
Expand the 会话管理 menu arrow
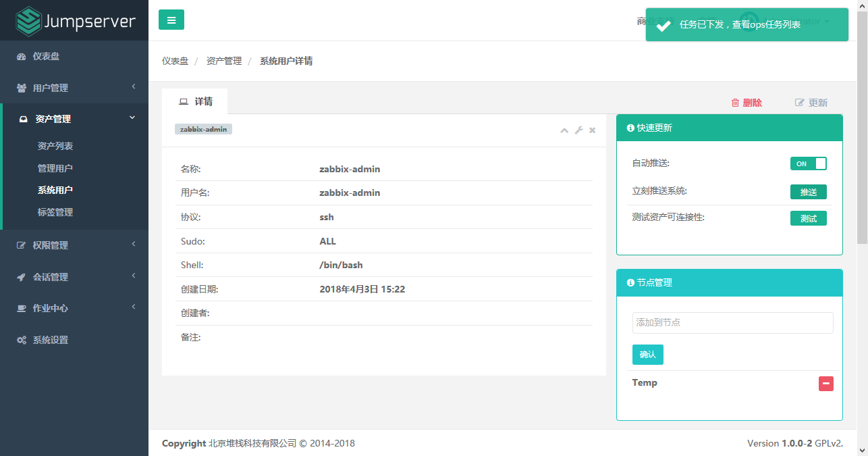134,276
